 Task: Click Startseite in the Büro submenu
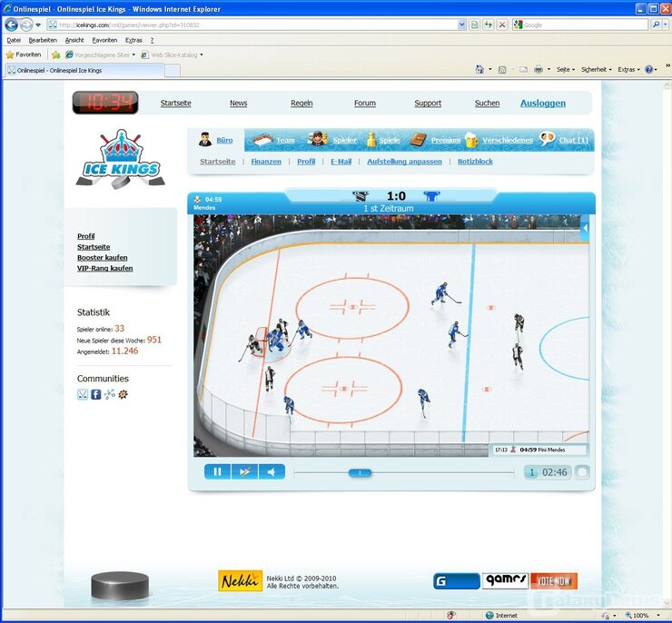[x=217, y=162]
